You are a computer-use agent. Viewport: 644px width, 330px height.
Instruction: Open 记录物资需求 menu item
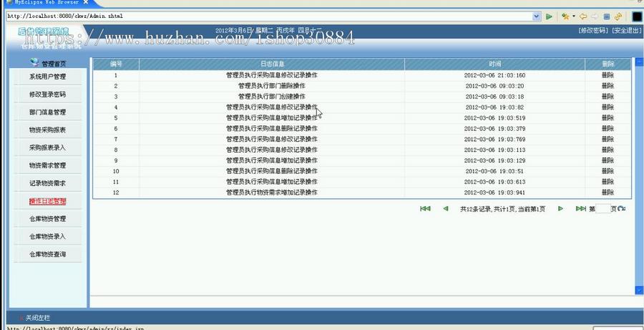point(48,183)
